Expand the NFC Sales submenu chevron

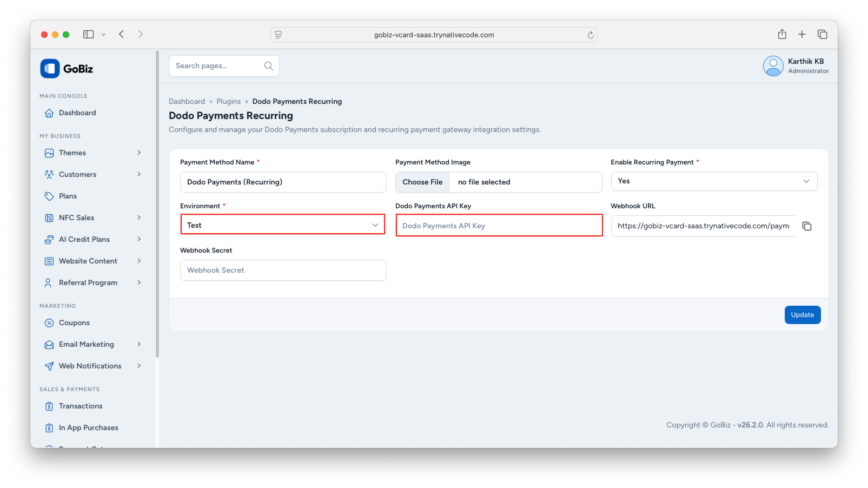tap(139, 217)
